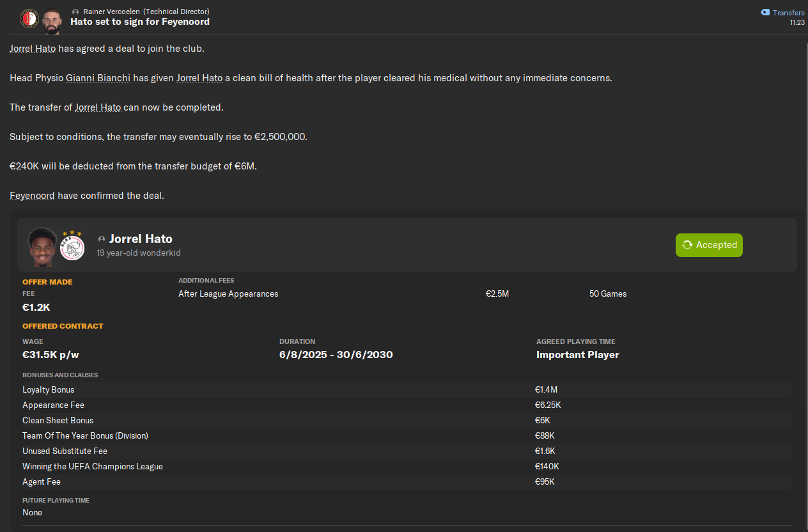The width and height of the screenshot is (808, 532).
Task: Click person icon next to Jorrel Hato heading
Action: [x=102, y=239]
